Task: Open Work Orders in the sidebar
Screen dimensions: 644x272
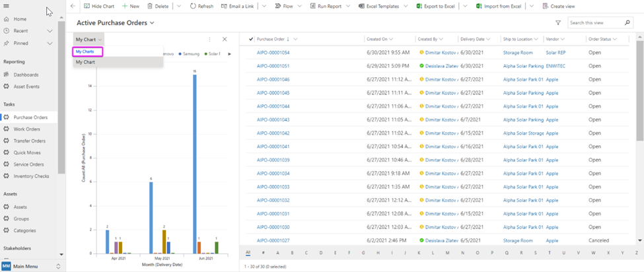Action: [26, 129]
